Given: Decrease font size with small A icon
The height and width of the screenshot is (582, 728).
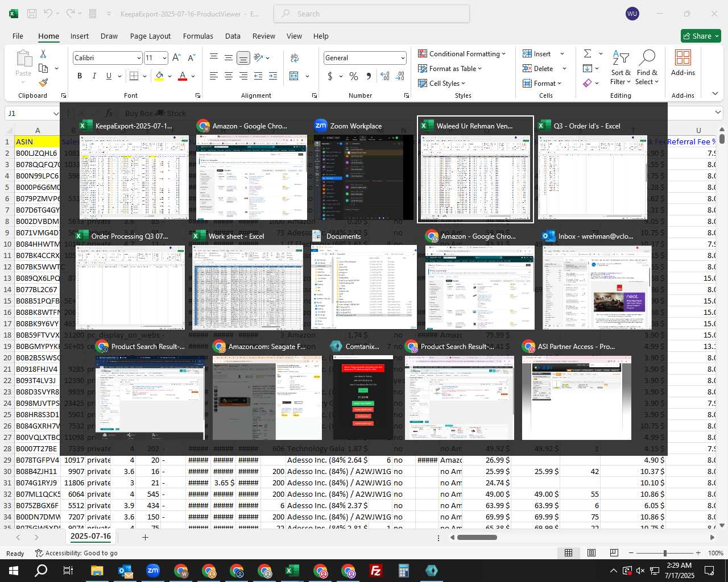Looking at the screenshot, I should click(x=191, y=57).
